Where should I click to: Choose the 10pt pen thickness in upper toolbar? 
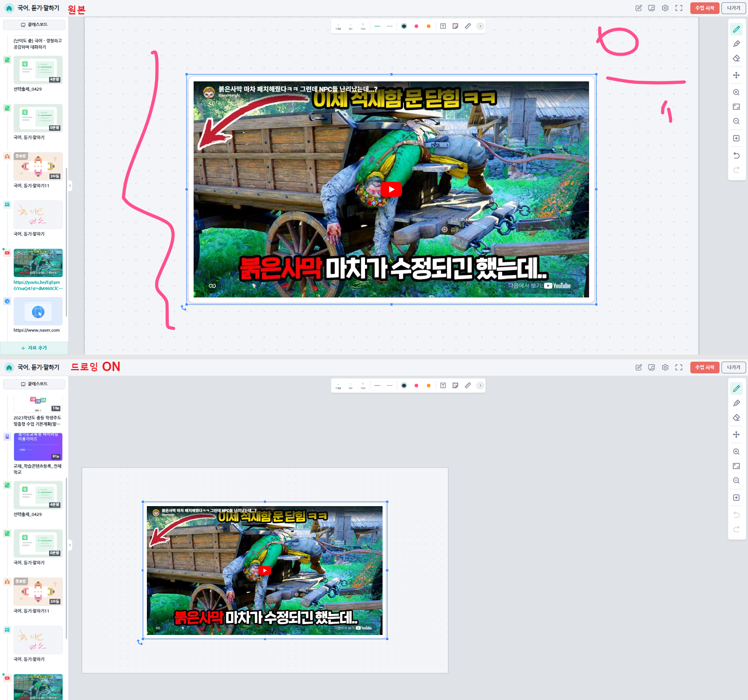[x=363, y=26]
